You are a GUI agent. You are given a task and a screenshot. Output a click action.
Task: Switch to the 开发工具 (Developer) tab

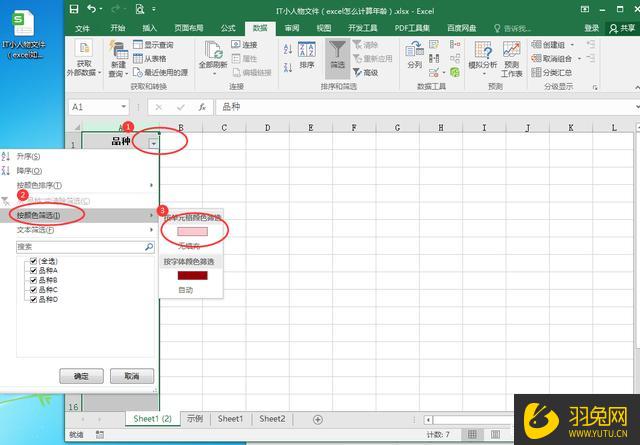point(362,28)
